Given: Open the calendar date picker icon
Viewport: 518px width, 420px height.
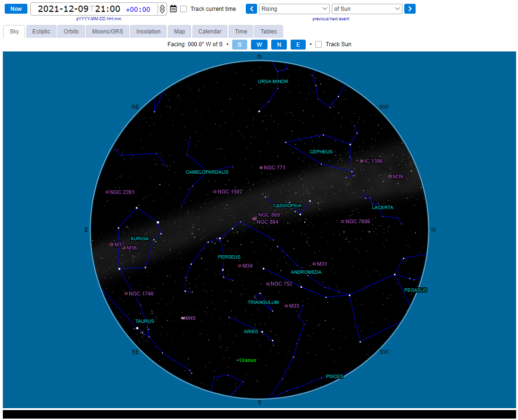Looking at the screenshot, I should [x=173, y=9].
